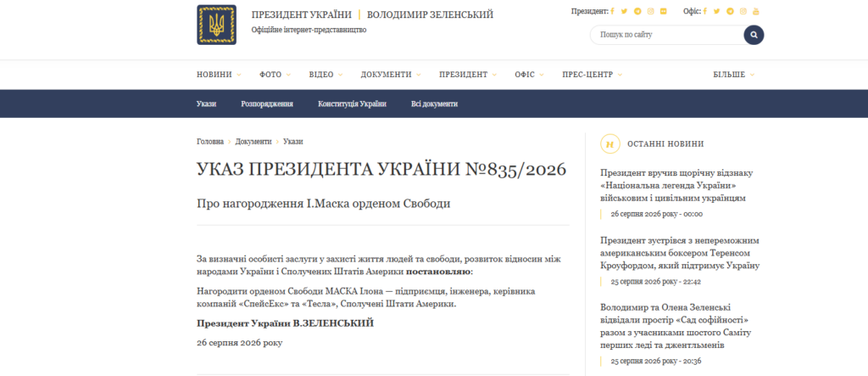Click the timestamp 25 серпня 2026 року - 20:36
Viewport: 868px width, 376px height.
click(x=657, y=361)
